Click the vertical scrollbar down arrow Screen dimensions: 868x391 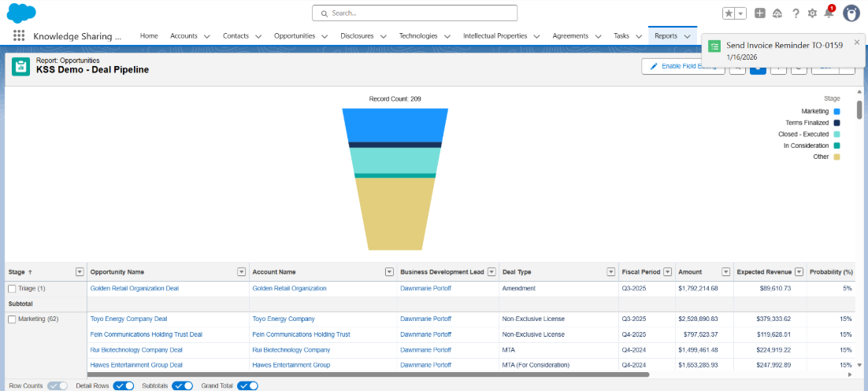859,365
